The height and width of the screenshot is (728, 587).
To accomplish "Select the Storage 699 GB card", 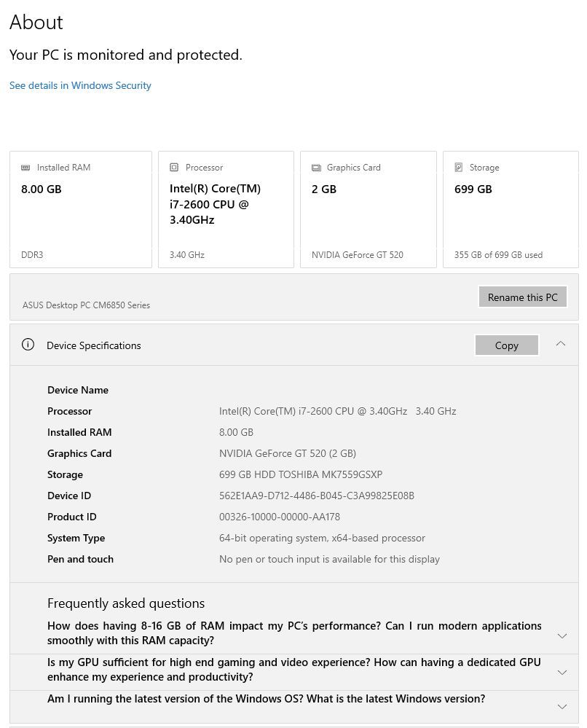I will click(511, 209).
